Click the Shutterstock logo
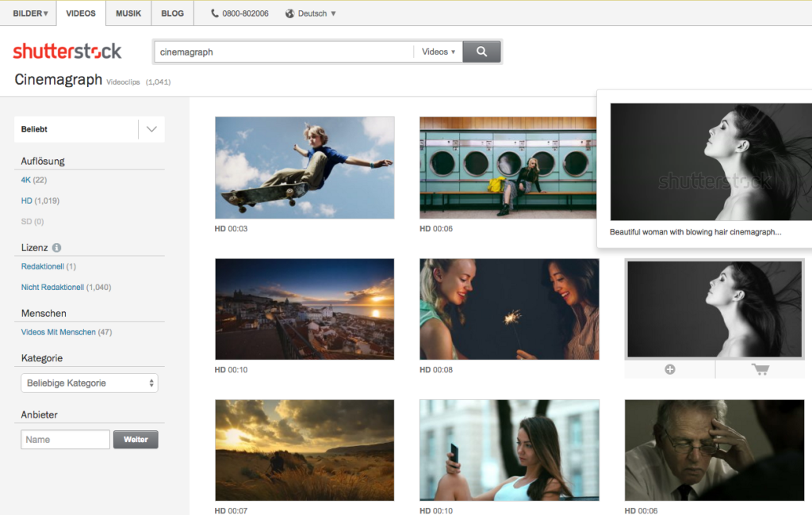The image size is (812, 515). (67, 51)
